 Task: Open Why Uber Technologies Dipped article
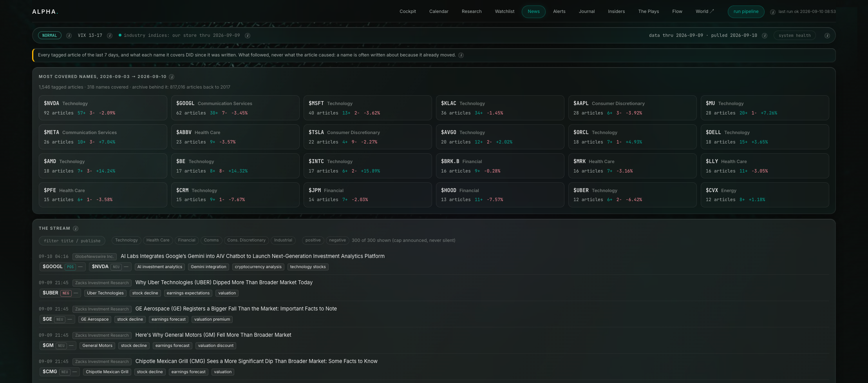click(x=224, y=283)
